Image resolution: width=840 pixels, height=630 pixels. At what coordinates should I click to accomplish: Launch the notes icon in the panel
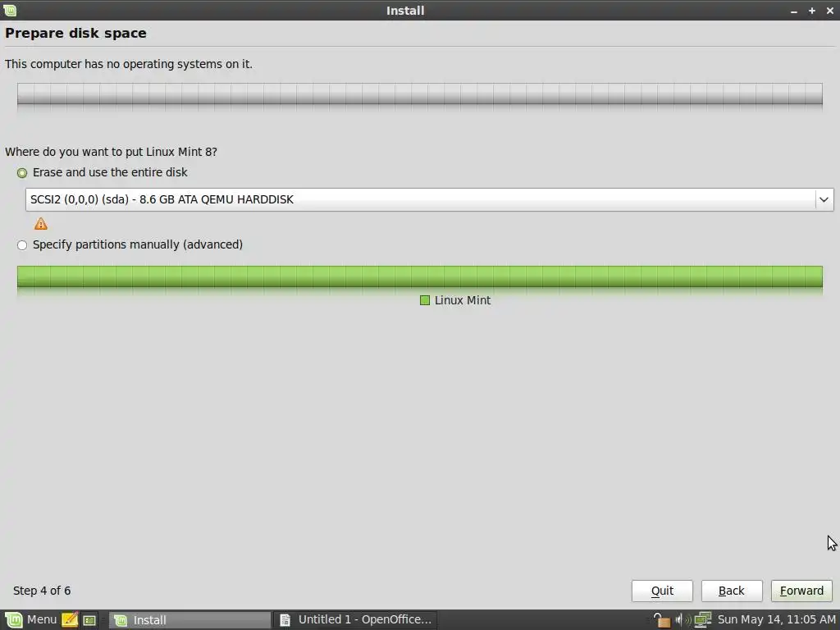pos(70,620)
